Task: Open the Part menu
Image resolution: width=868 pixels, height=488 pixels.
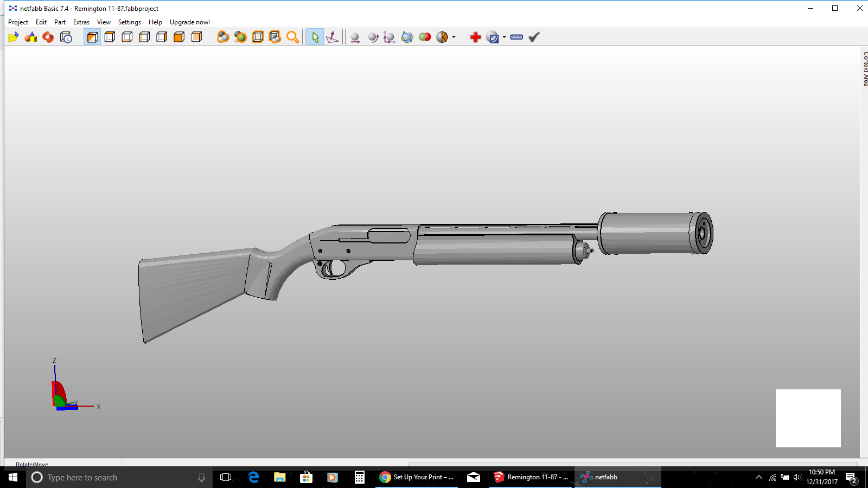Action: [60, 22]
